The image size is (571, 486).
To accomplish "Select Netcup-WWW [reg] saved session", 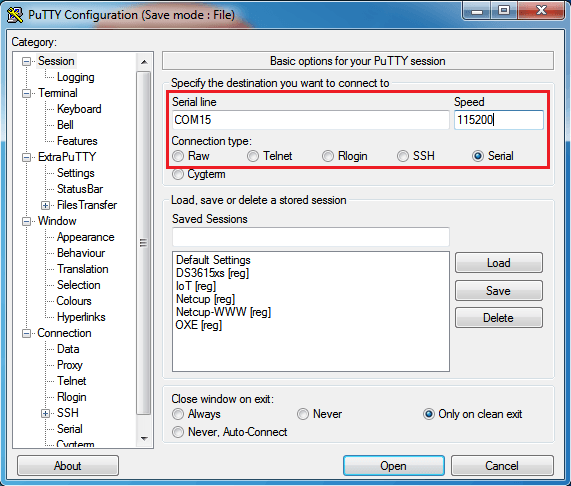I will [223, 312].
